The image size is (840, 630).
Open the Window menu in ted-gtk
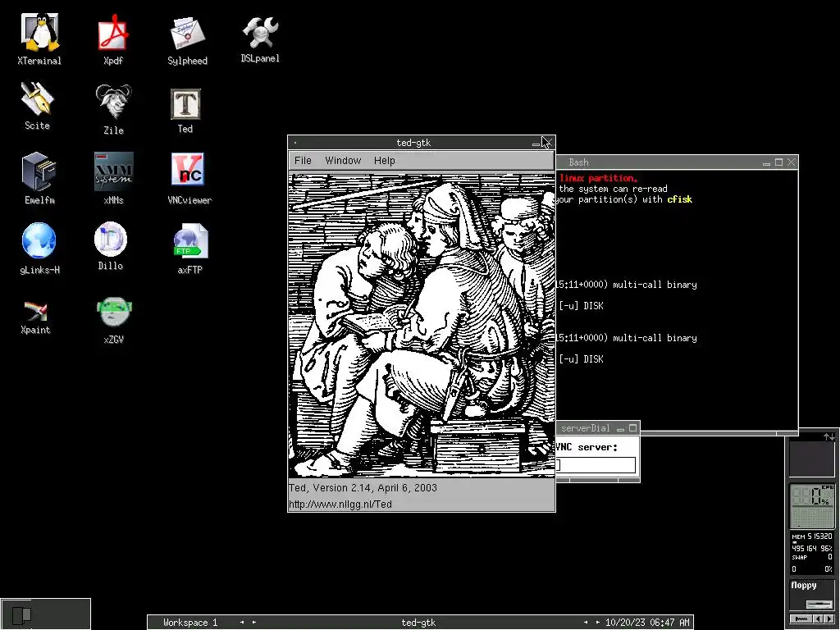(x=343, y=160)
